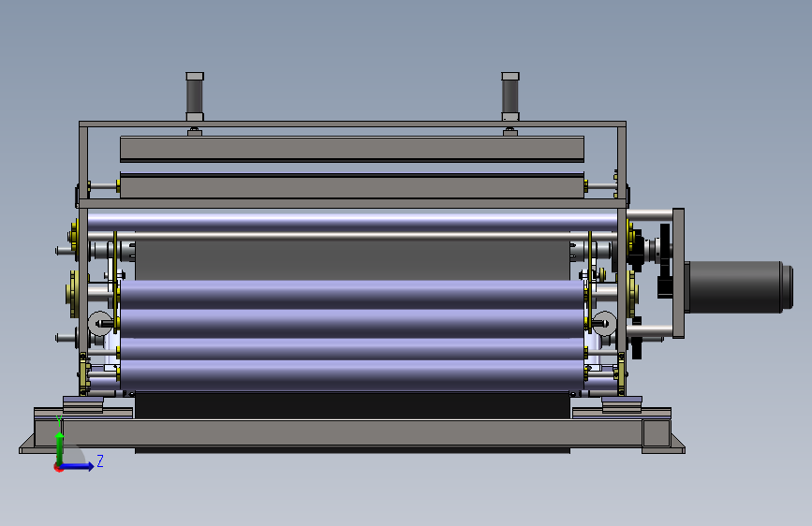Click the blue Z axis label
The image size is (812, 526).
pyautogui.click(x=100, y=460)
